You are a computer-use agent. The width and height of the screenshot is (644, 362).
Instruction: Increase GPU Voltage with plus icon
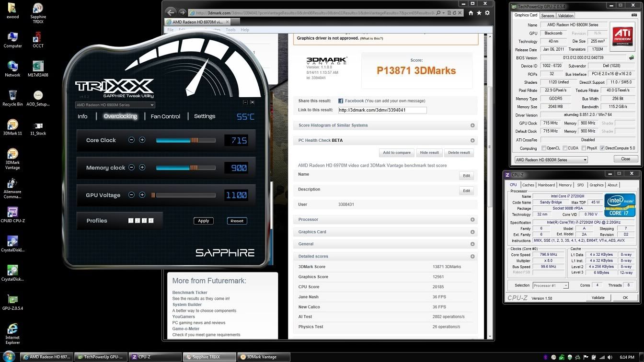tap(142, 195)
